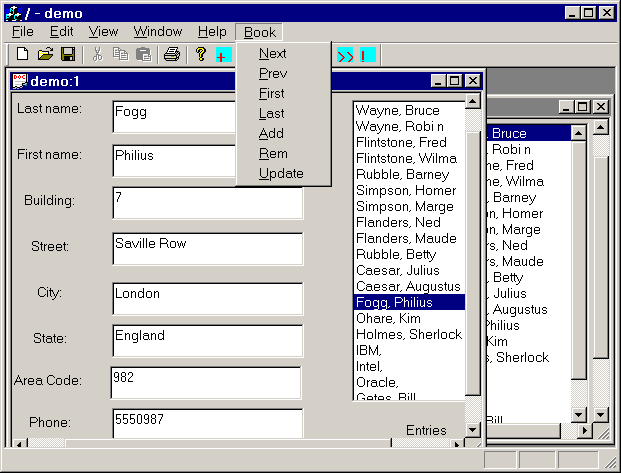
Task: Click the City field containing London
Action: (207, 298)
